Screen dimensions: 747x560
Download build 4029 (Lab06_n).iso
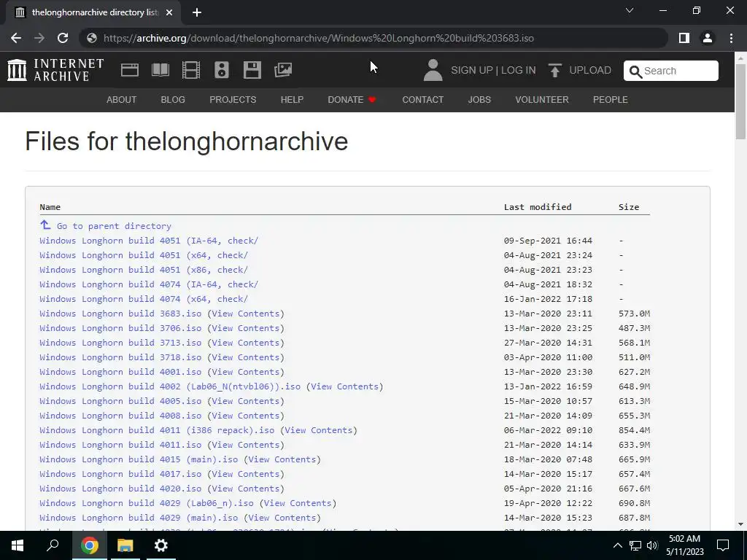[146, 503]
